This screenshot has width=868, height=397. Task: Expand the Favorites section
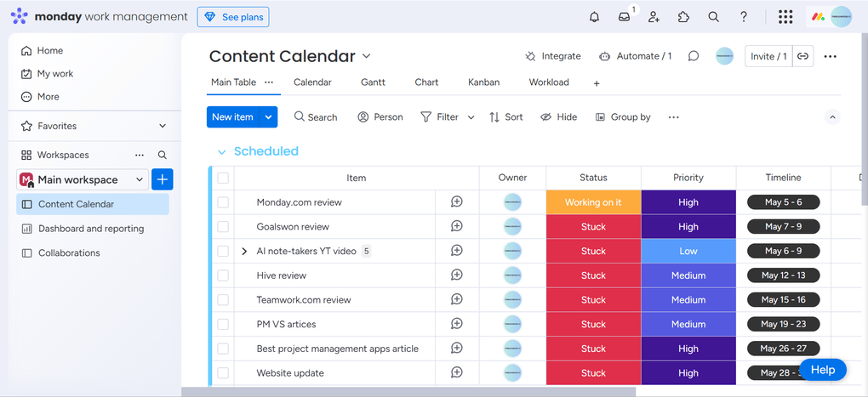(x=163, y=126)
